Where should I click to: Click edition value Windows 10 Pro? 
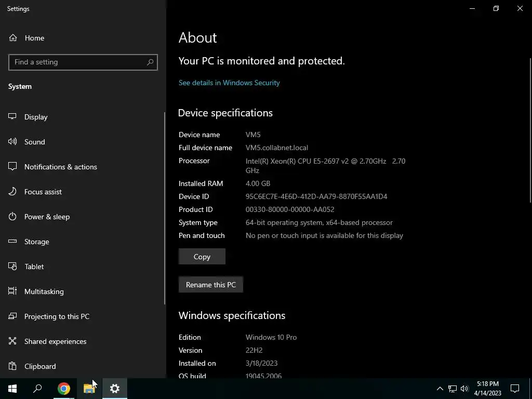(271, 337)
